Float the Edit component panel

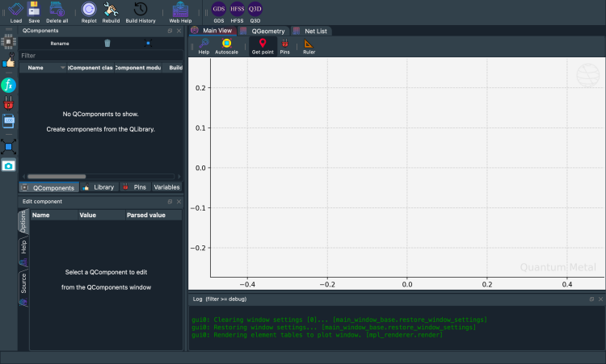pyautogui.click(x=170, y=202)
